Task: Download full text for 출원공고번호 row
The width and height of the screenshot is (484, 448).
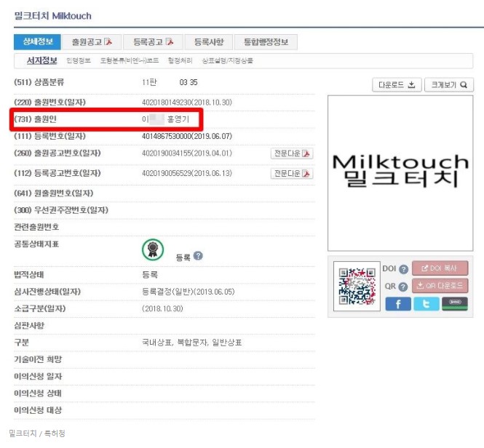Action: click(x=292, y=153)
